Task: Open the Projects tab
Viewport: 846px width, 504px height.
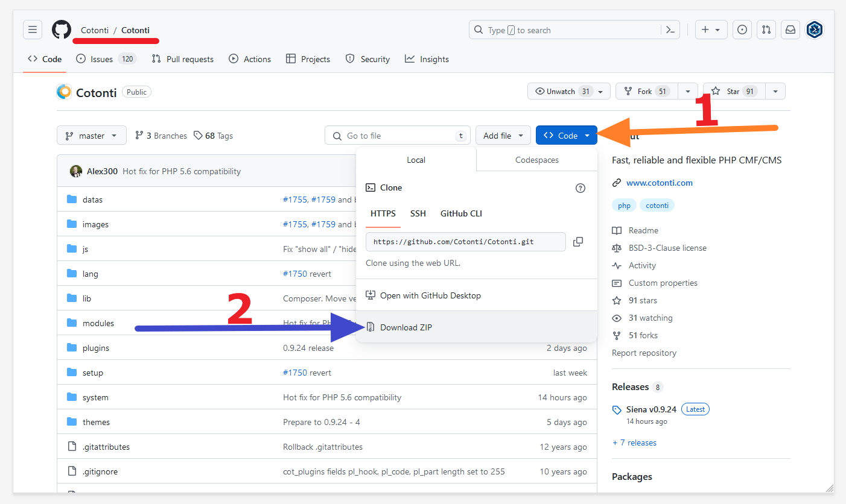Action: [x=308, y=59]
